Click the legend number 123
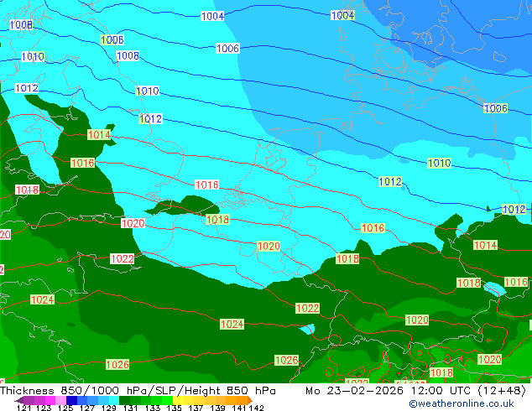The height and width of the screenshot is (411, 532). (x=44, y=408)
